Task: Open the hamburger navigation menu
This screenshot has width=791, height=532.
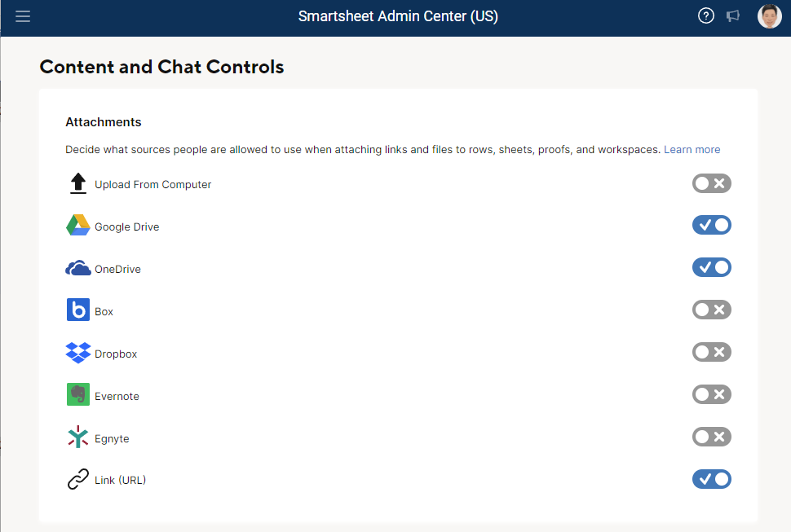Action: click(x=23, y=16)
